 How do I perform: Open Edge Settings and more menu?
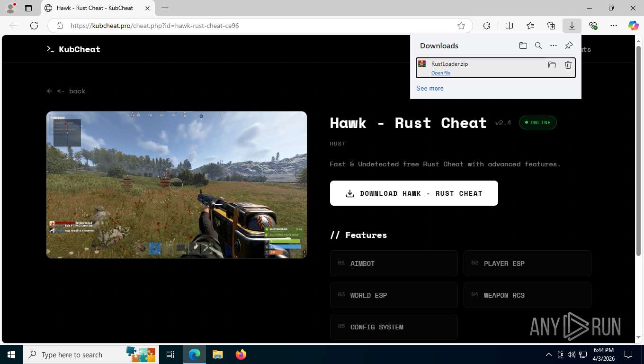pos(614,26)
